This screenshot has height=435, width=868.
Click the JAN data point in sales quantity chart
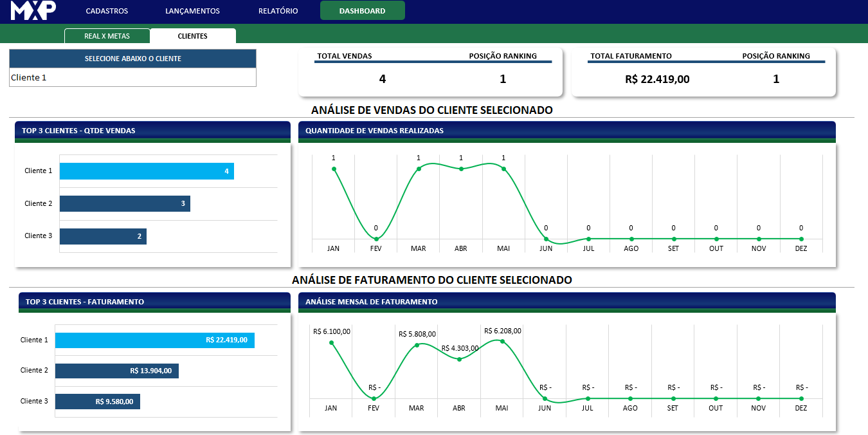point(334,169)
